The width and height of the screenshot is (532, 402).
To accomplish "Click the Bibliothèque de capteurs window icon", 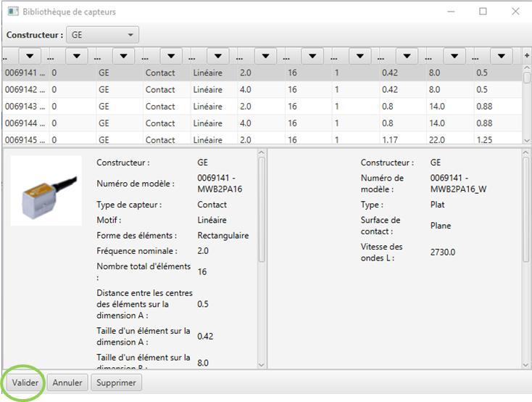I will [13, 12].
